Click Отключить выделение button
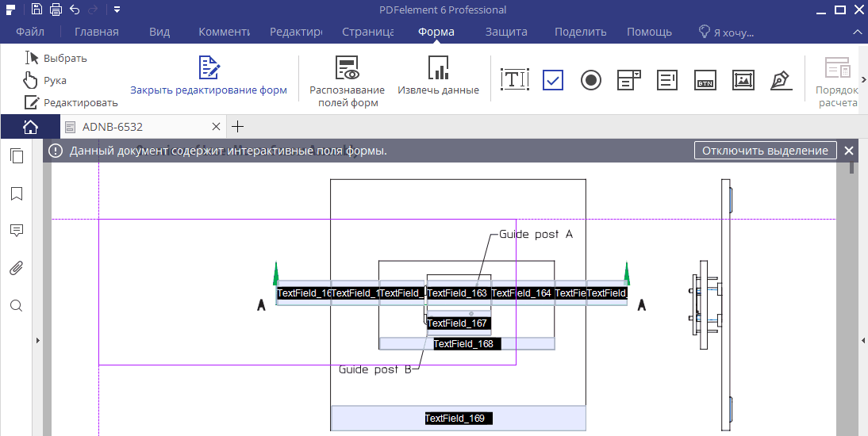The height and width of the screenshot is (436, 868). pyautogui.click(x=766, y=151)
